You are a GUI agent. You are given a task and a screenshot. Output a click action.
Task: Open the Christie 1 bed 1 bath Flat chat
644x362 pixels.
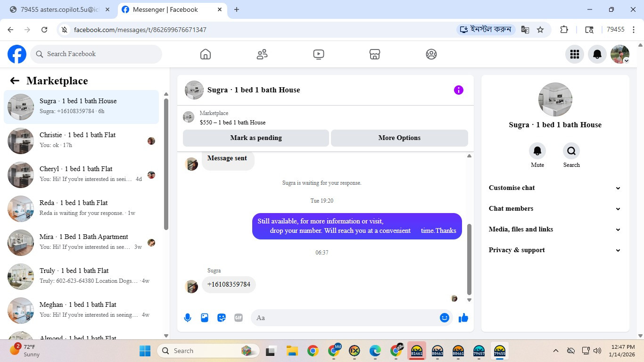pos(82,141)
